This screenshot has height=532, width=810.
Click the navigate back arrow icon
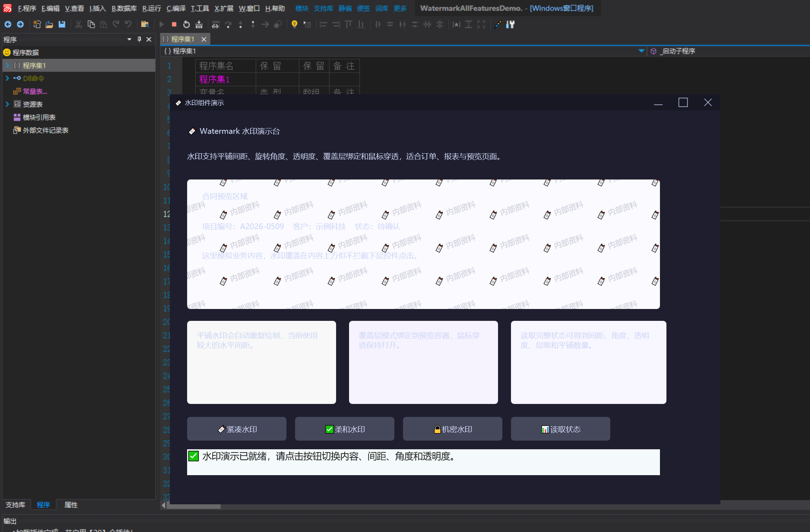(x=8, y=24)
